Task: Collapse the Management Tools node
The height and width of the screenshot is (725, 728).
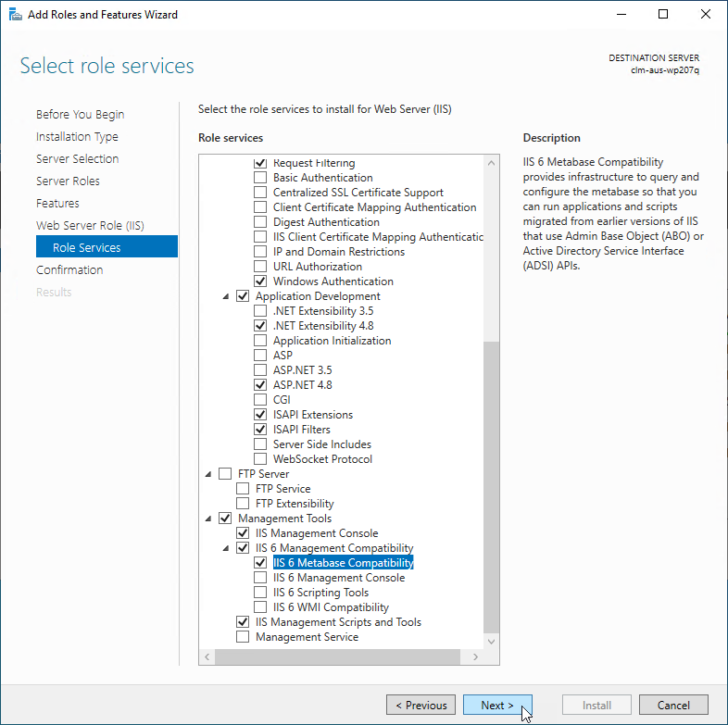Action: 208,519
